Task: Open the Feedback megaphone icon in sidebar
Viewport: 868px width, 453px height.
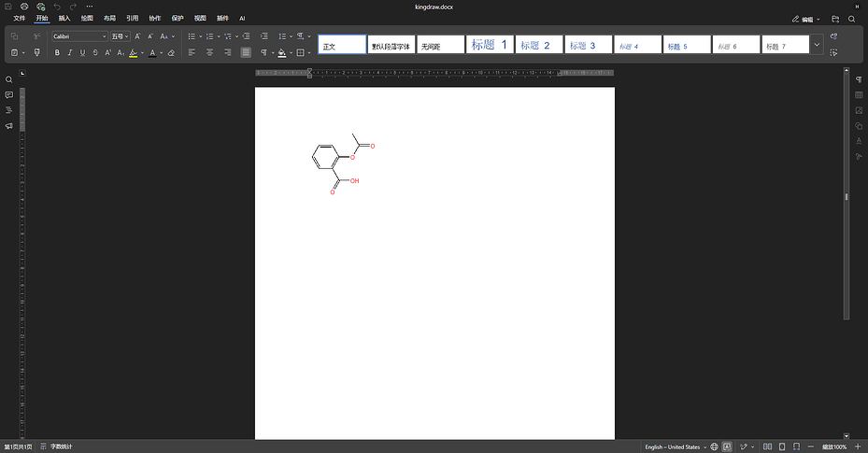Action: [8, 126]
